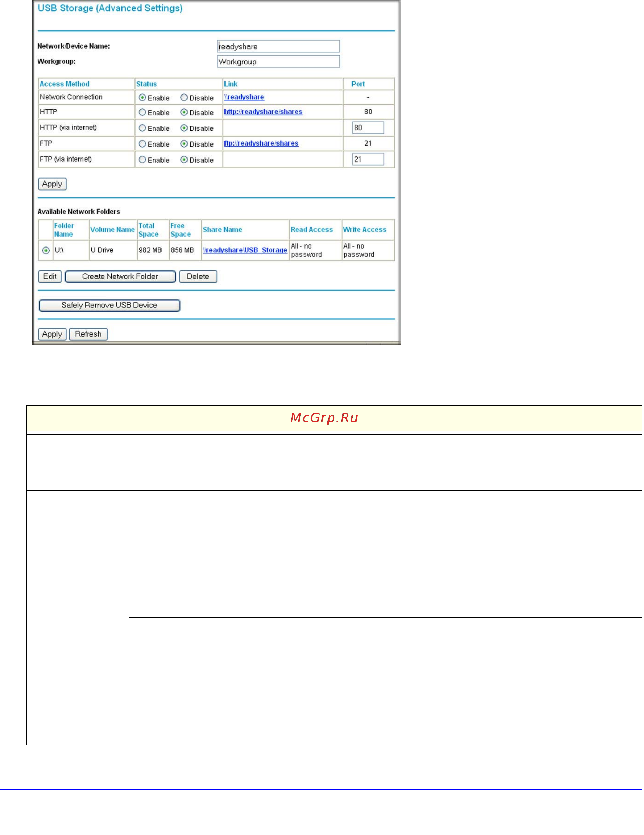Click the Read Access column header
Screen dimensions: 644x835
311,230
